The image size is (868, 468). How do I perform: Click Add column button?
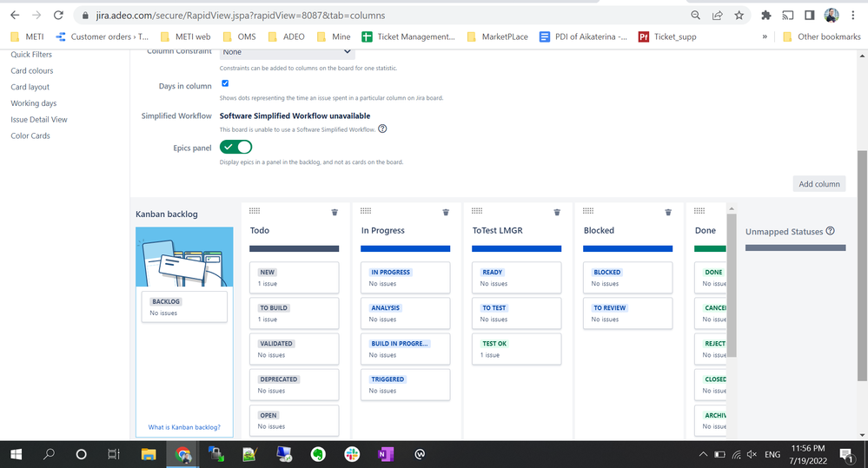coord(818,184)
